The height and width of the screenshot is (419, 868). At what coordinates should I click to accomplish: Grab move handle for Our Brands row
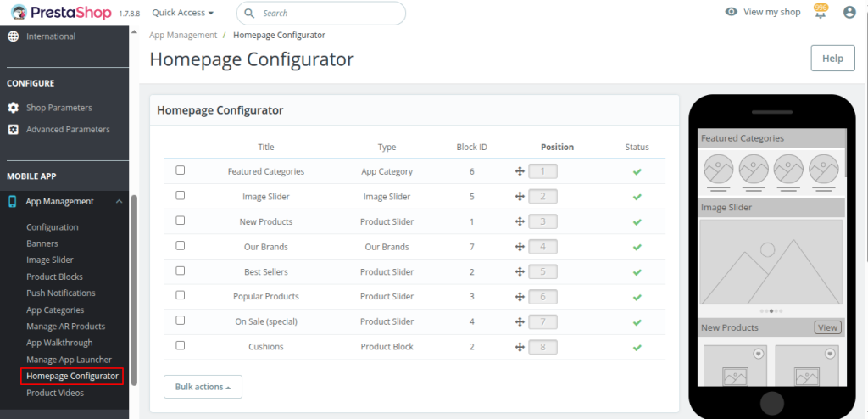[x=520, y=247]
